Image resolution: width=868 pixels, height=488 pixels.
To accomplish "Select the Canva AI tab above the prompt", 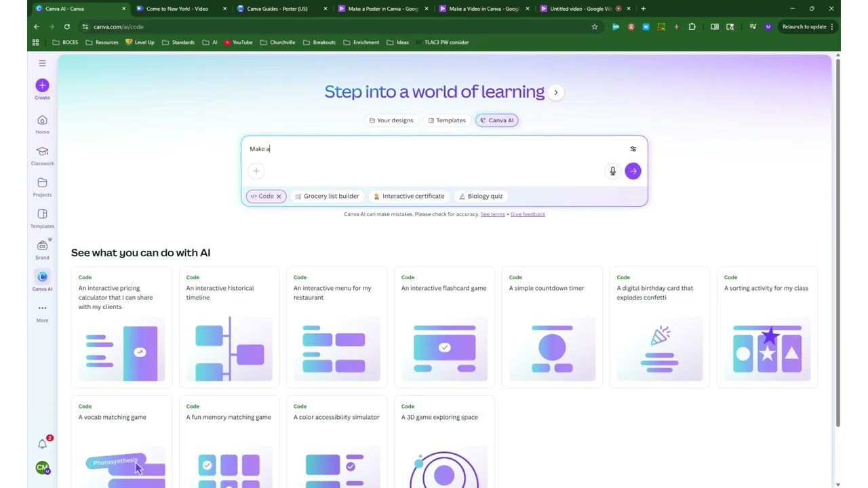I will pyautogui.click(x=497, y=120).
